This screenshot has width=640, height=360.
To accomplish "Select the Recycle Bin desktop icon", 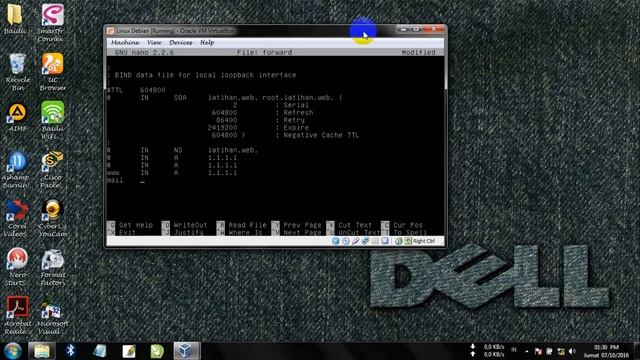I will click(x=17, y=72).
